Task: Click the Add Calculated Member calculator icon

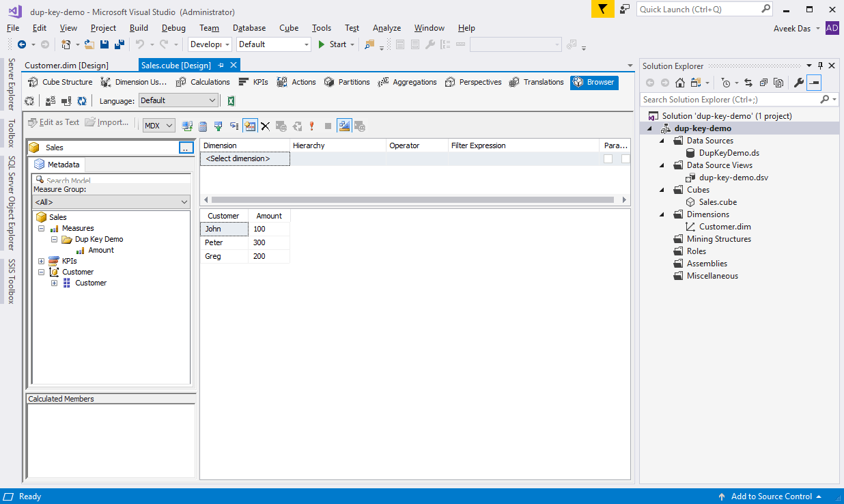Action: click(x=203, y=126)
